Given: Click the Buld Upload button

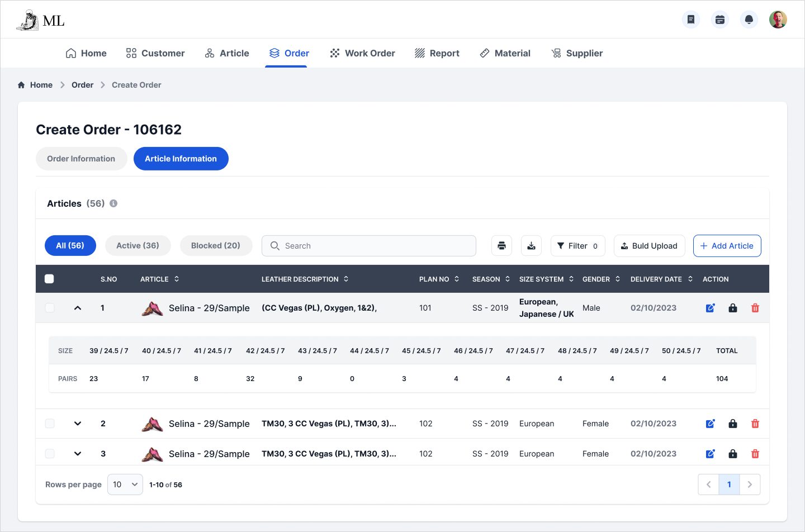Looking at the screenshot, I should pyautogui.click(x=650, y=246).
